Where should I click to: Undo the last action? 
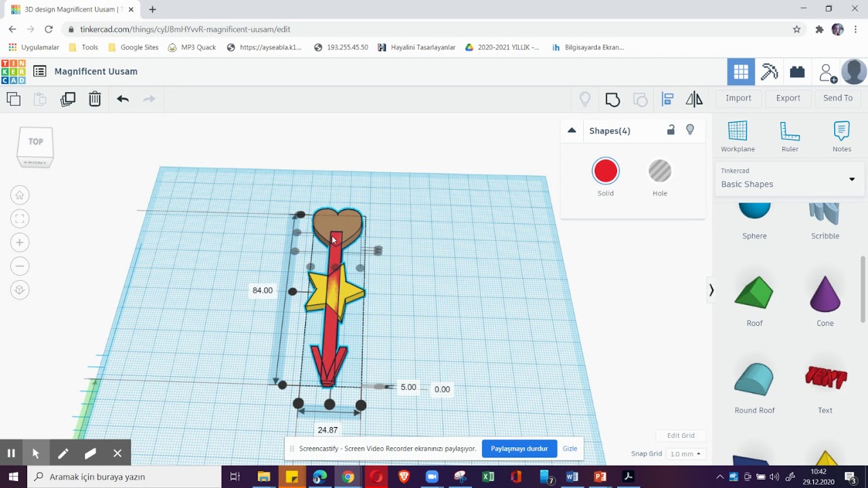pos(123,99)
